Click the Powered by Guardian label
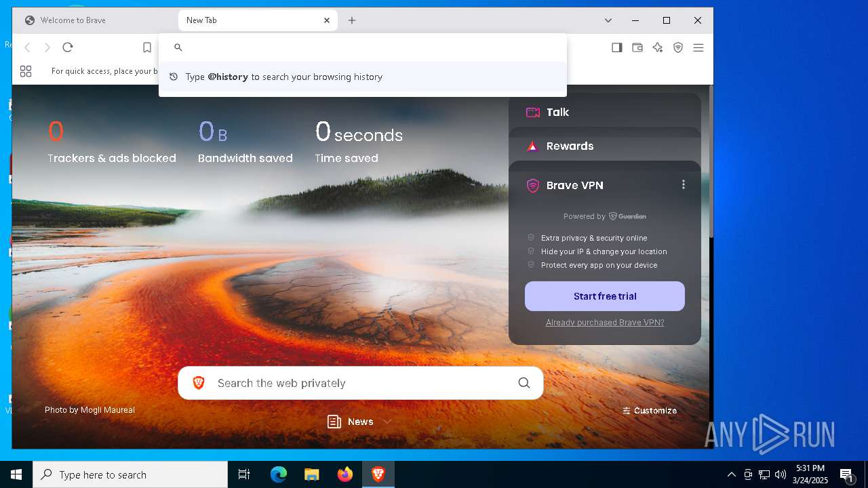868x488 pixels. click(x=605, y=216)
